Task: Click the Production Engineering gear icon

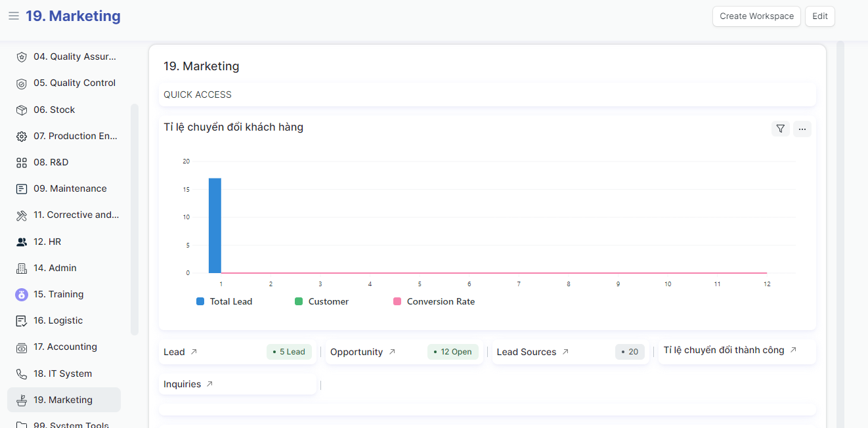Action: (x=22, y=136)
